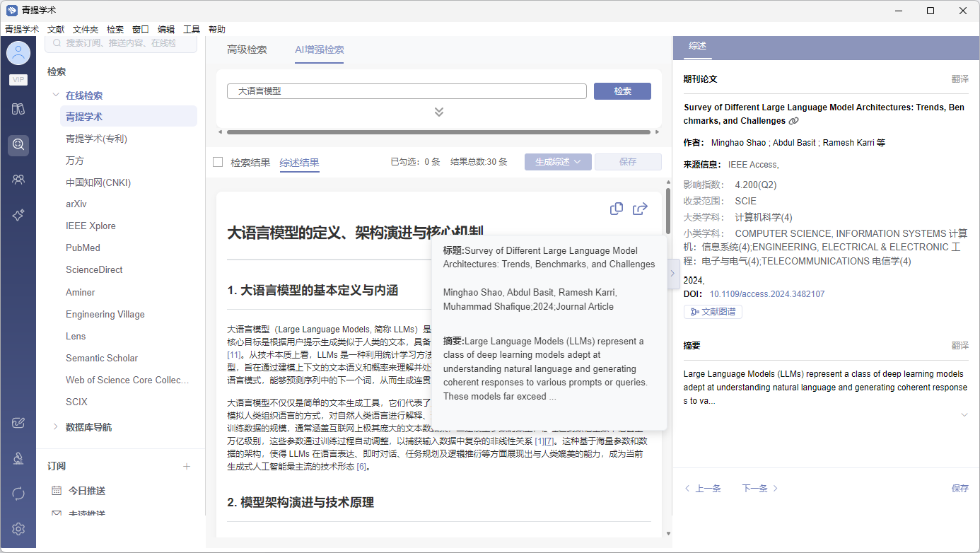
Task: Open the 工具 menu
Action: [192, 30]
